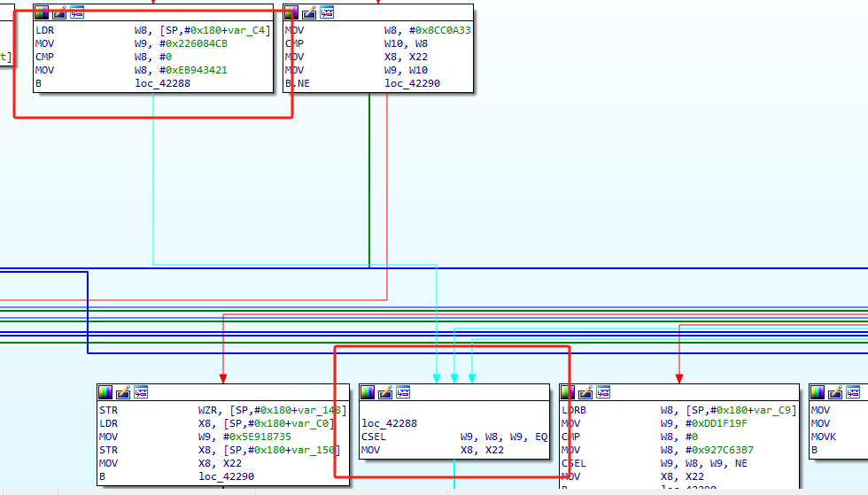The image size is (868, 495).
Task: Click group-nodes icon in B.NE loc_42290 block
Action: point(327,12)
